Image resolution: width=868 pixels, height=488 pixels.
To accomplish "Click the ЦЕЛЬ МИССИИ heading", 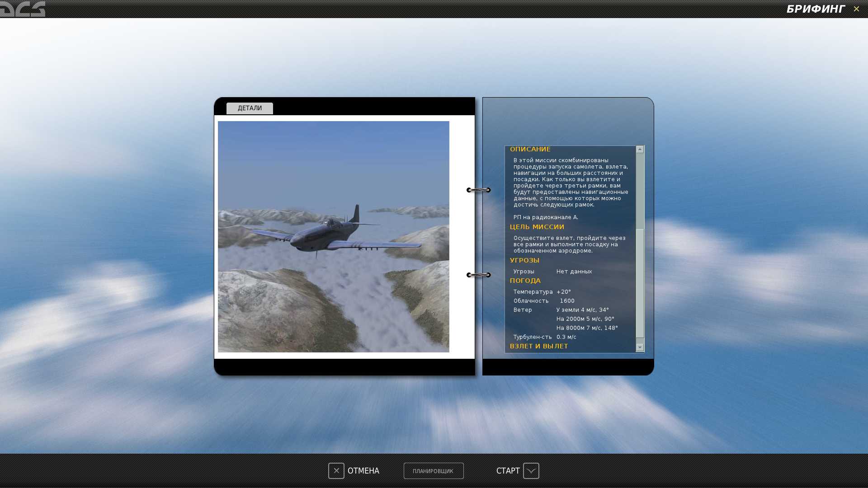I will [537, 227].
